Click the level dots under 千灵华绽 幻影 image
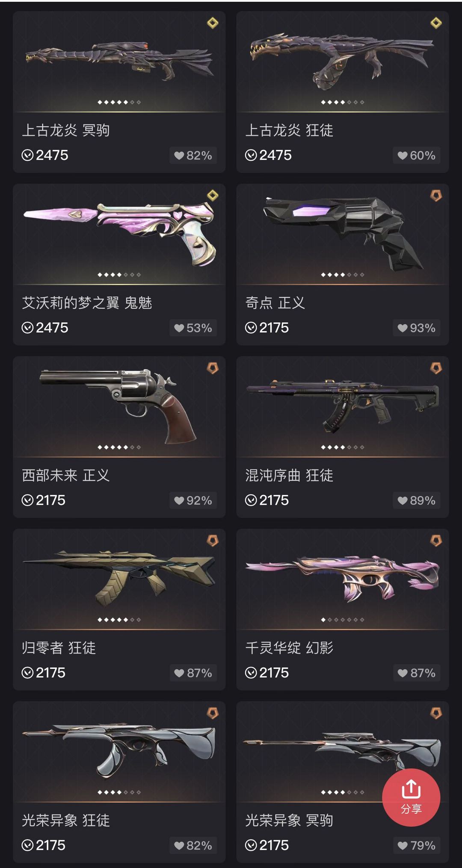This screenshot has width=462, height=868. (x=342, y=620)
